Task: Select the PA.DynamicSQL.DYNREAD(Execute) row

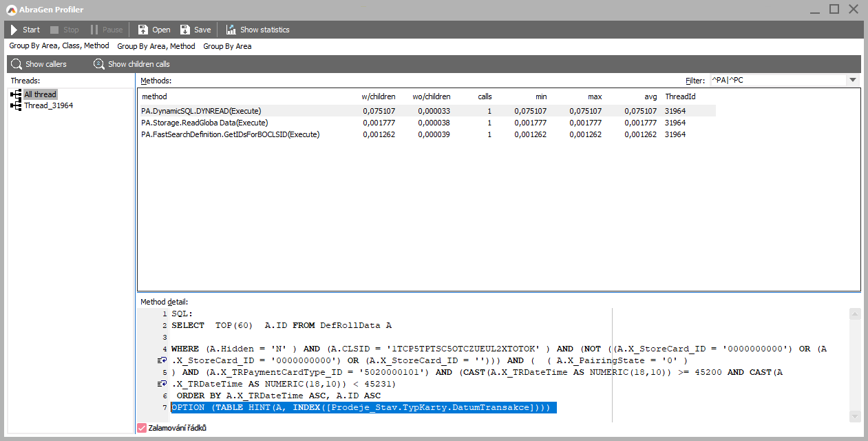Action: (201, 111)
